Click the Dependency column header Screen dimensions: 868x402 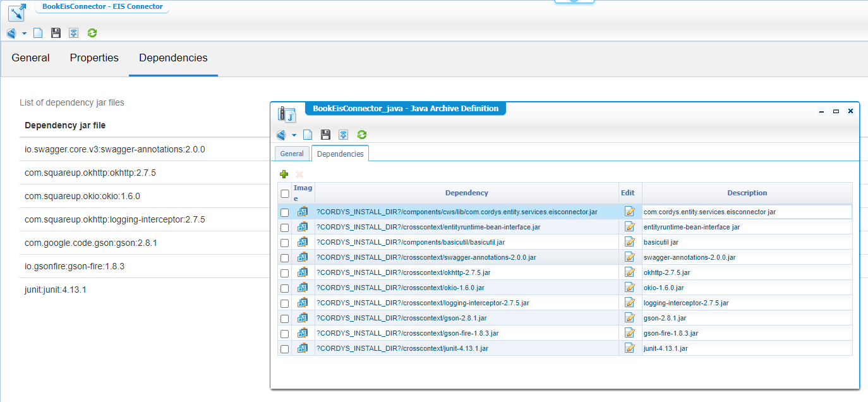(x=466, y=193)
